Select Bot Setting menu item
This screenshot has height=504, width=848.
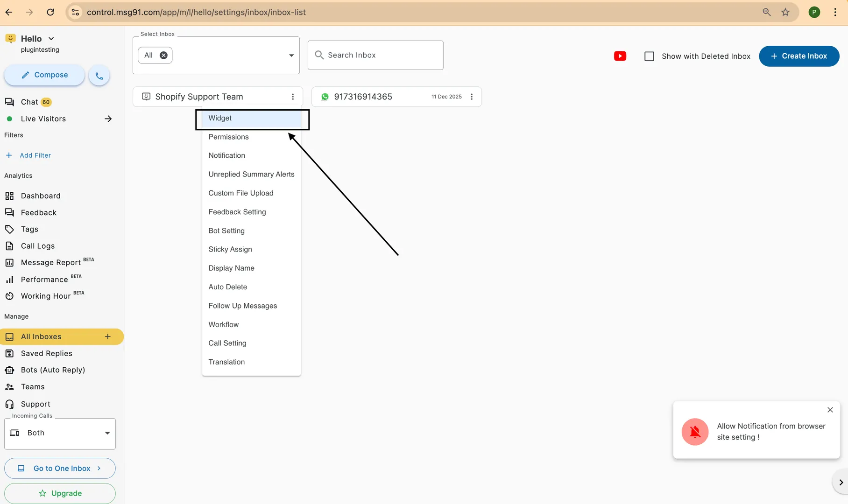coord(251,231)
